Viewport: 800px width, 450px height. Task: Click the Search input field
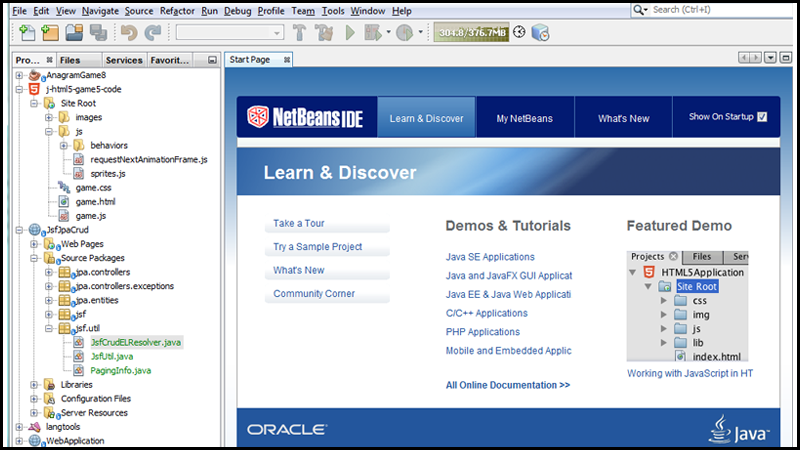click(x=720, y=10)
